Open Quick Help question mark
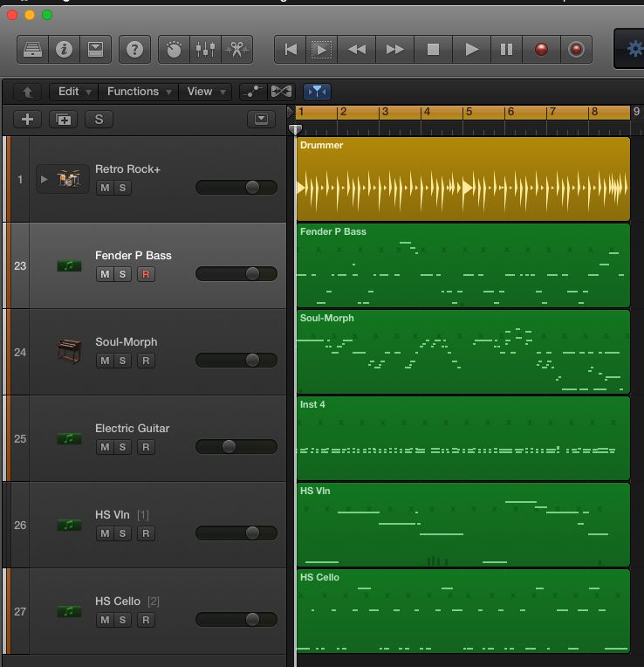This screenshot has height=667, width=644. click(134, 50)
